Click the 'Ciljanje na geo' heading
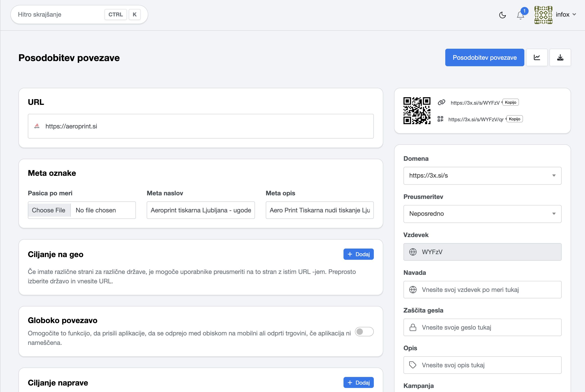The image size is (585, 392). [x=55, y=254]
